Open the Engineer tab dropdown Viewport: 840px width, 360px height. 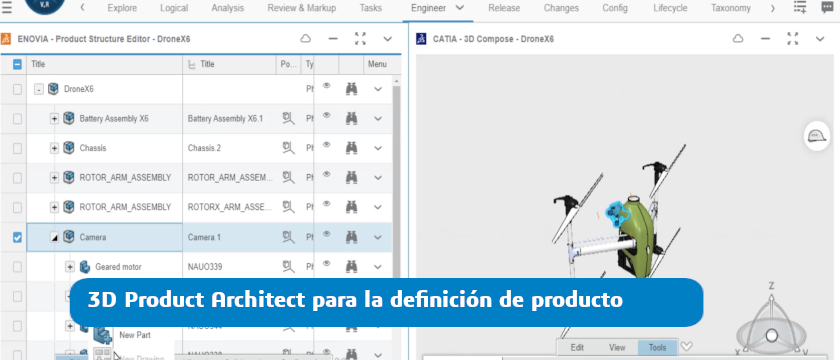tap(460, 8)
